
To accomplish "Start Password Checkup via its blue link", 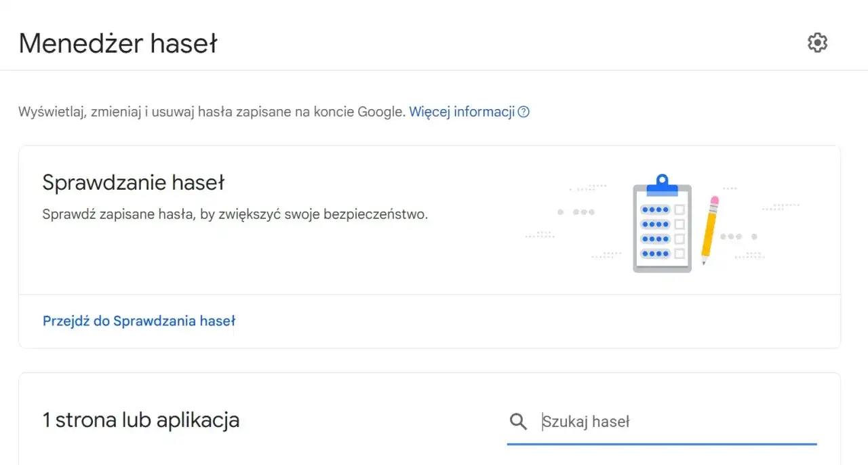I will pyautogui.click(x=138, y=321).
